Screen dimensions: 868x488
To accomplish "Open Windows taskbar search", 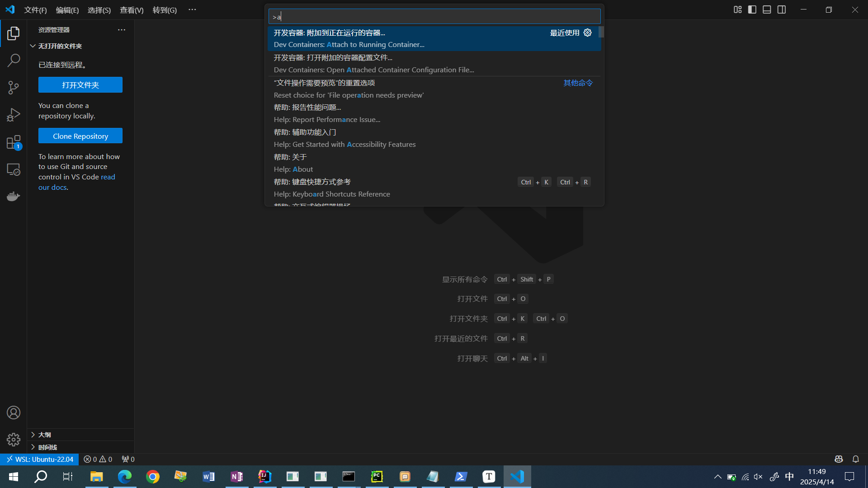I will 41,477.
